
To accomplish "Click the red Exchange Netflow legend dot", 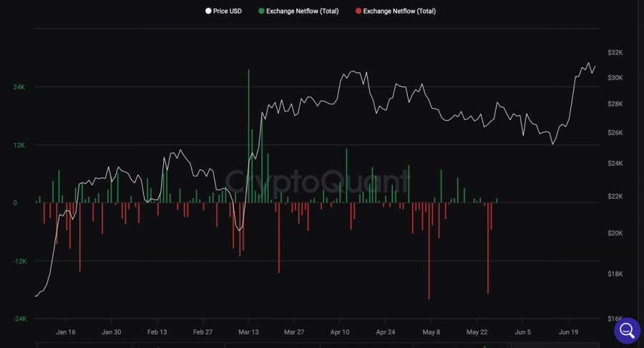I will [358, 11].
